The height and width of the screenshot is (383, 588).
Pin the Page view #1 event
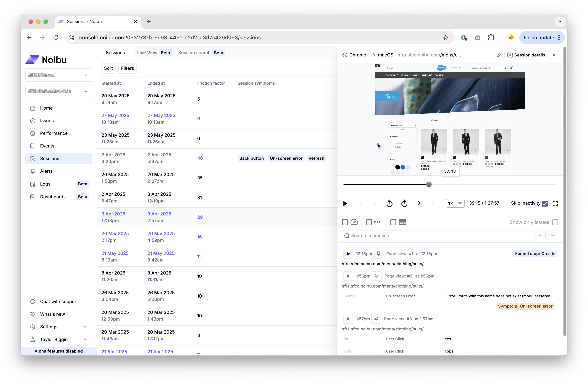pos(378,254)
